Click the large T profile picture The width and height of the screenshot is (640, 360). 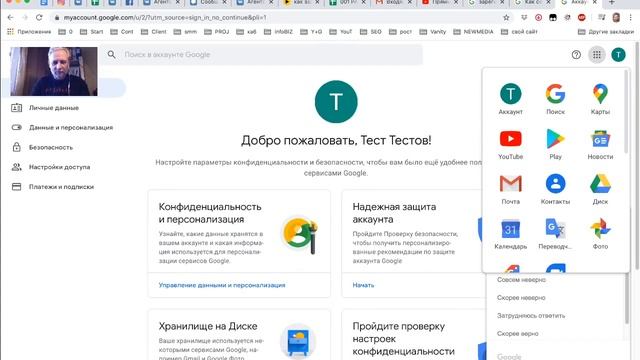(x=336, y=102)
